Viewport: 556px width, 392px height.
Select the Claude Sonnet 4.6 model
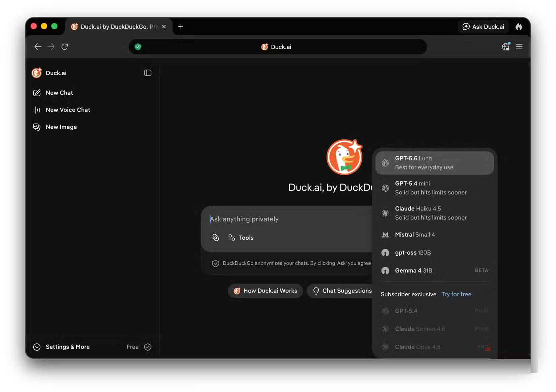(435, 329)
